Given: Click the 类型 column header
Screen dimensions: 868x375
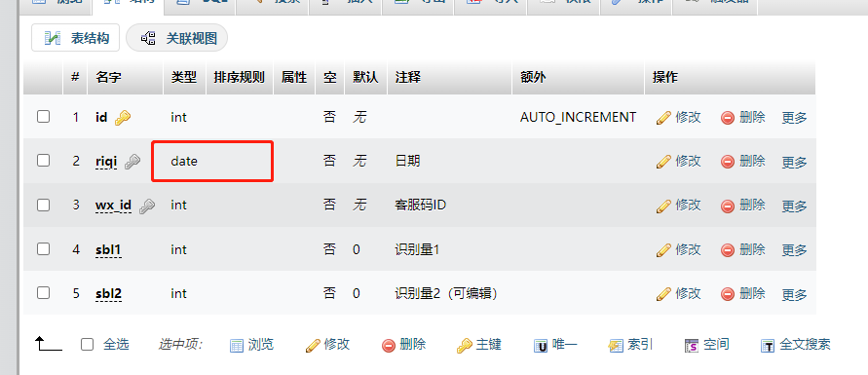Looking at the screenshot, I should (184, 77).
